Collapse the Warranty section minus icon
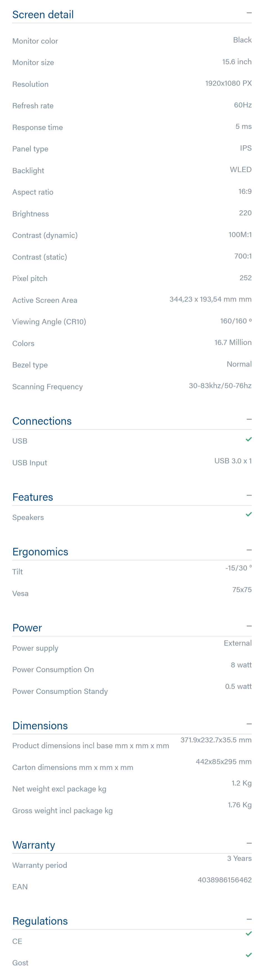Screen dimensions: 264x980 pyautogui.click(x=249, y=843)
